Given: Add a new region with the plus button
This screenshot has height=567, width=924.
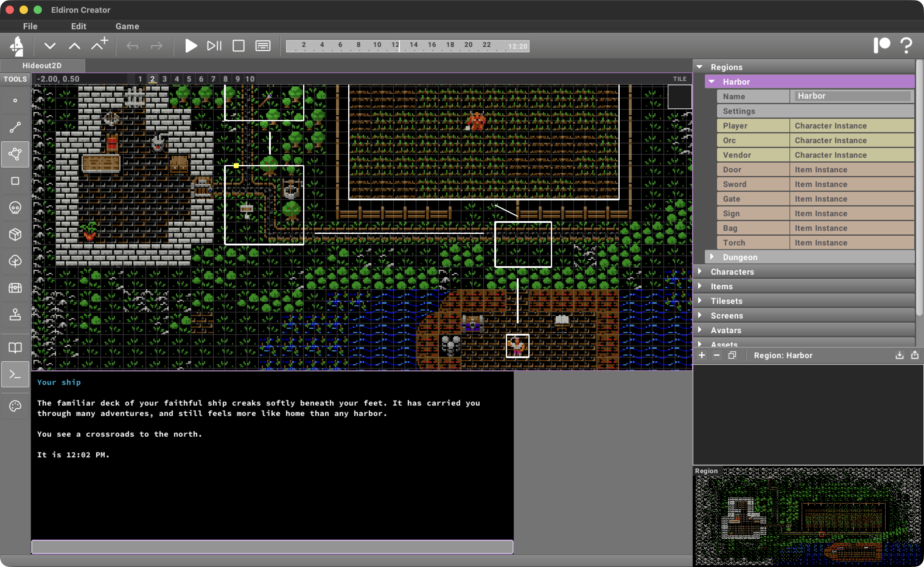Looking at the screenshot, I should click(702, 355).
